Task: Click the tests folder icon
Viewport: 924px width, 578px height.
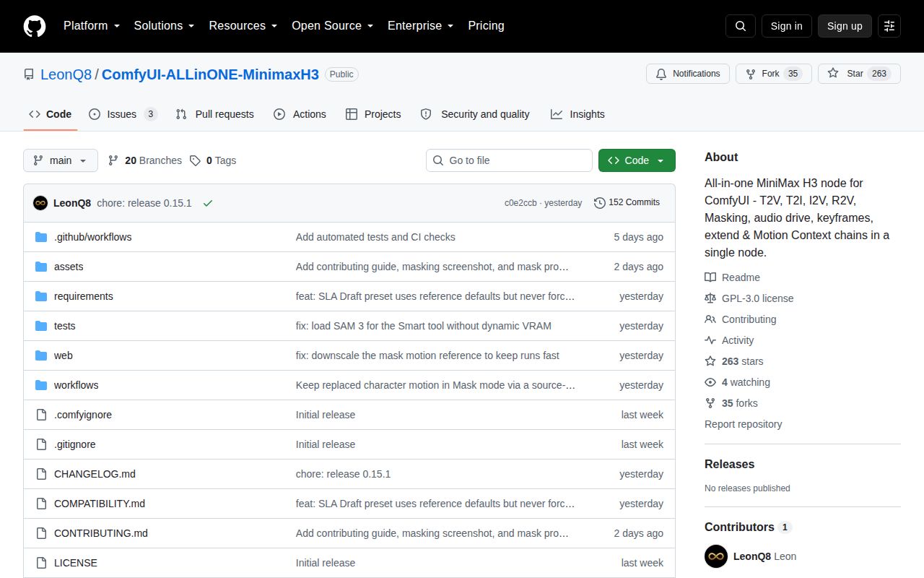Action: pos(41,326)
